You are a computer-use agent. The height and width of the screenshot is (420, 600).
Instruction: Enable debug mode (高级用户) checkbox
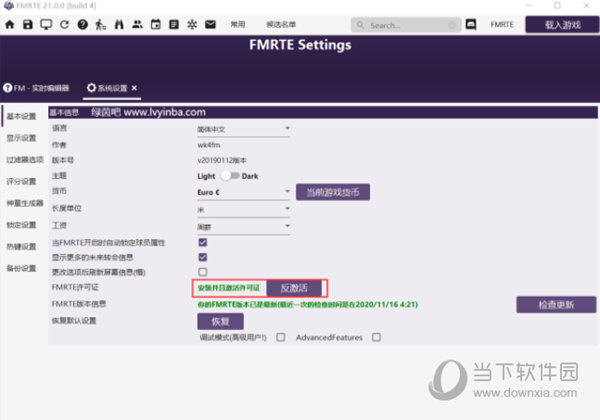pos(281,337)
